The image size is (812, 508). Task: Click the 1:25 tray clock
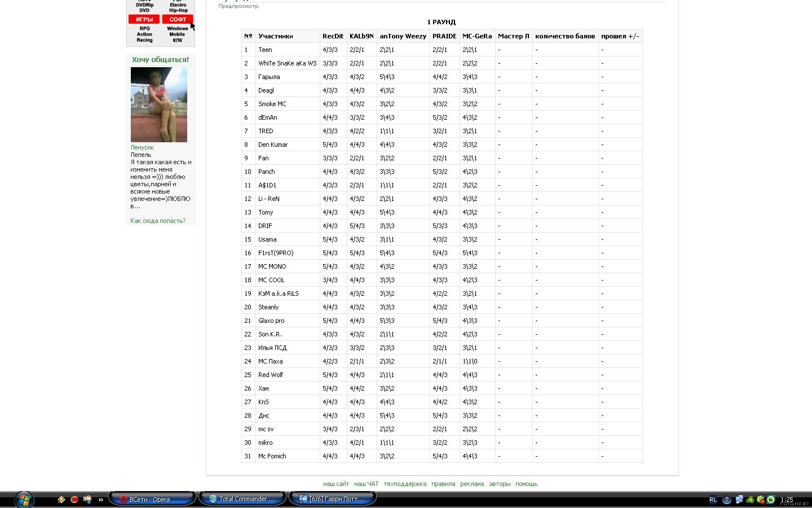click(787, 500)
